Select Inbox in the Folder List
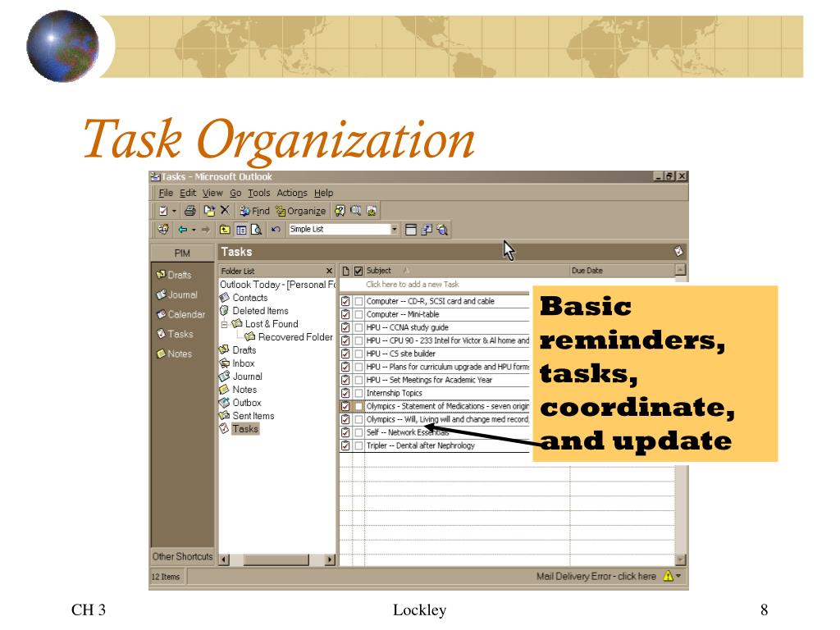The width and height of the screenshot is (840, 630). click(x=237, y=363)
